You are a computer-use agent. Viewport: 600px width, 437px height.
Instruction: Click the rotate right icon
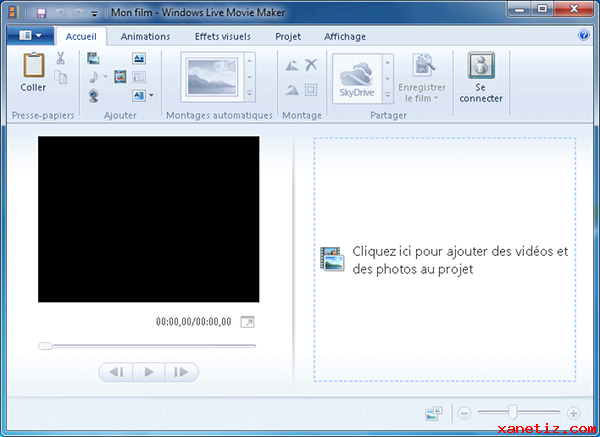click(x=292, y=90)
